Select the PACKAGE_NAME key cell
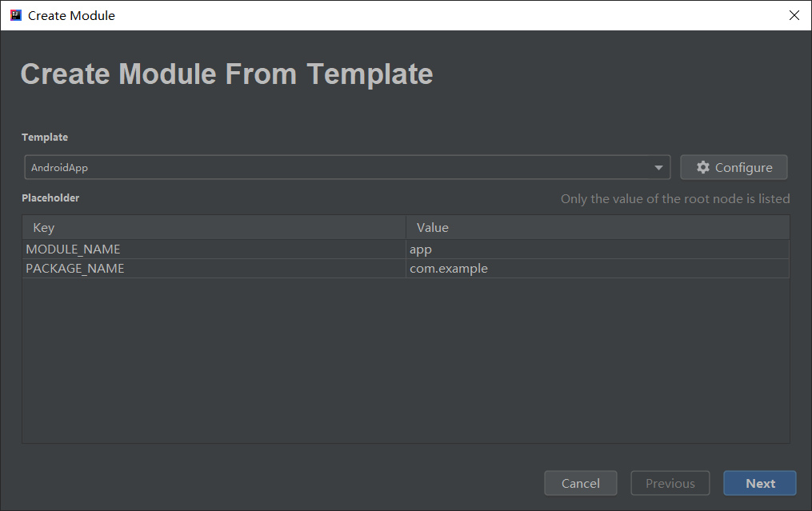 pyautogui.click(x=75, y=269)
